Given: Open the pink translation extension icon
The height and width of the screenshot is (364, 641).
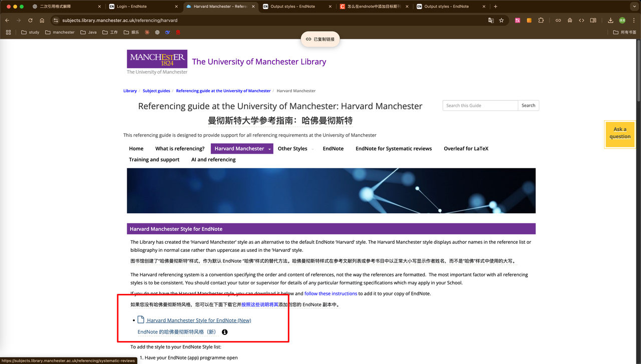Looking at the screenshot, I should point(517,21).
